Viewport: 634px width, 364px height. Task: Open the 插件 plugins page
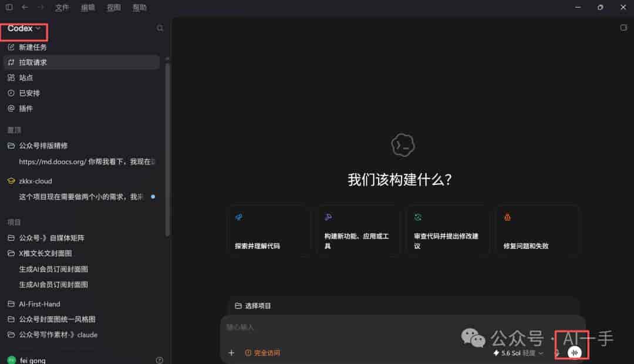81,109
